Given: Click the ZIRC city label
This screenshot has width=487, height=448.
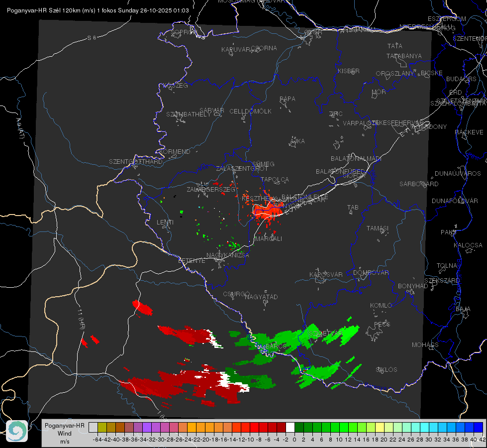Looking at the screenshot, I should pos(336,114).
